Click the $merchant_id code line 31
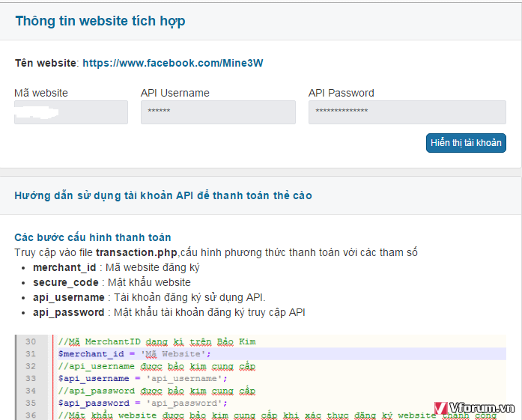The width and height of the screenshot is (522, 420). [x=135, y=354]
